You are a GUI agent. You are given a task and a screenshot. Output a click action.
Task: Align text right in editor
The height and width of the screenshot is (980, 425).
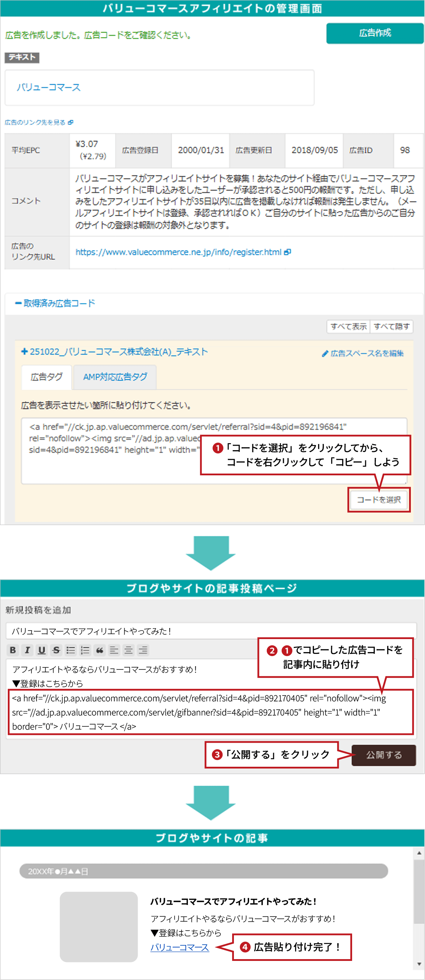143,650
